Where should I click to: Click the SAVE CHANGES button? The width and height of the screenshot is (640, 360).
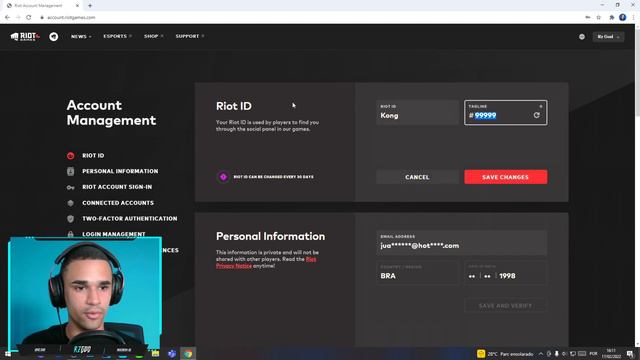coord(505,177)
